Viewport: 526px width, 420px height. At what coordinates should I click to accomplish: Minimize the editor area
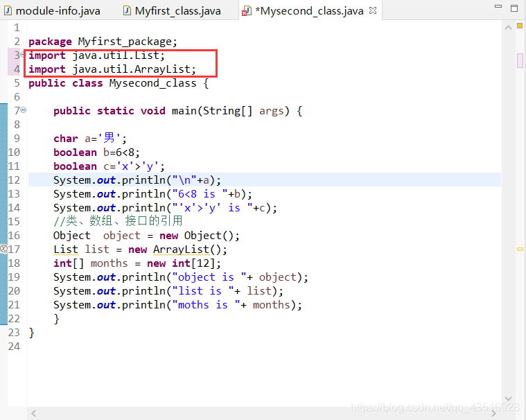click(498, 6)
